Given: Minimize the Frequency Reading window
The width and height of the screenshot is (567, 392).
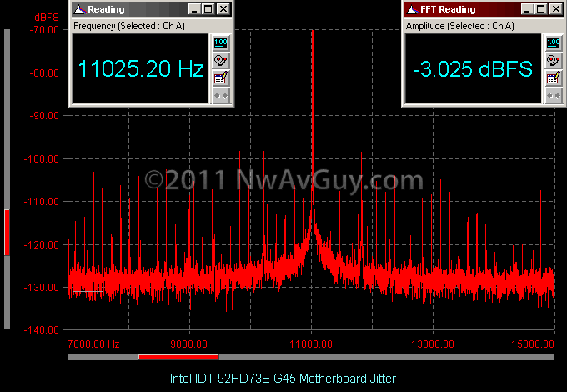Looking at the screenshot, I should click(x=194, y=9).
